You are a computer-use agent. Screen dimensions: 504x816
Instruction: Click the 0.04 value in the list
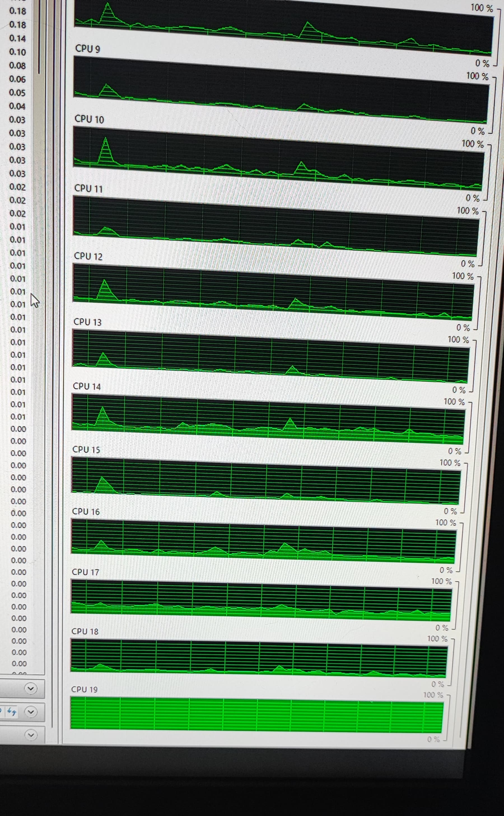pos(17,106)
